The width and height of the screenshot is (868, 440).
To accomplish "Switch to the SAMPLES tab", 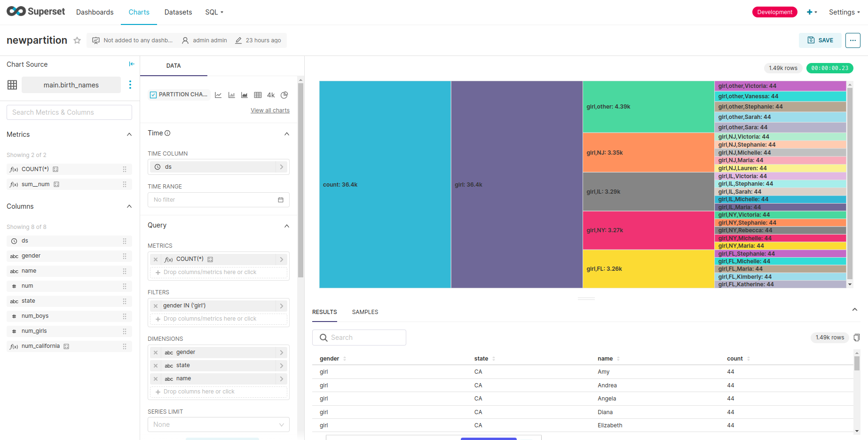I will tap(365, 312).
